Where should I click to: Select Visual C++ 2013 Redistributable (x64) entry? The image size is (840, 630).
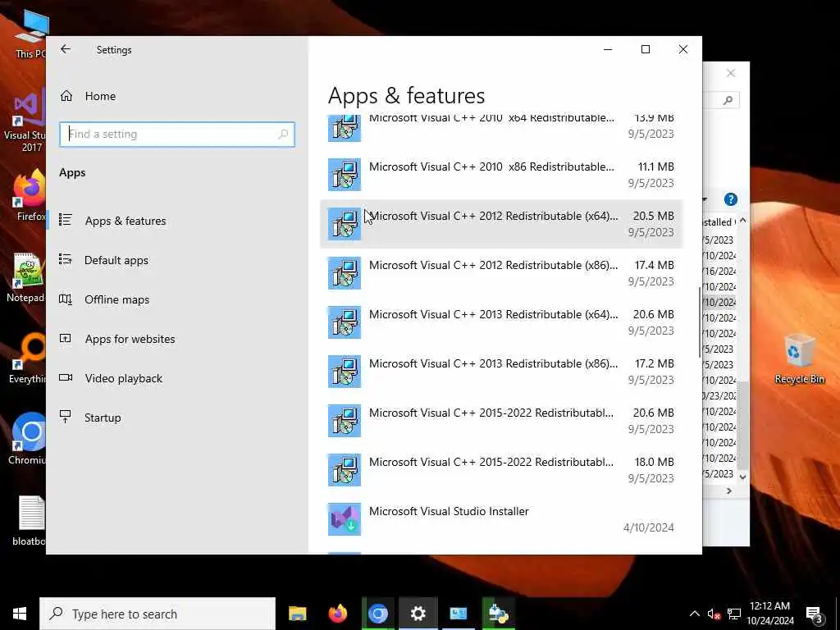point(501,322)
